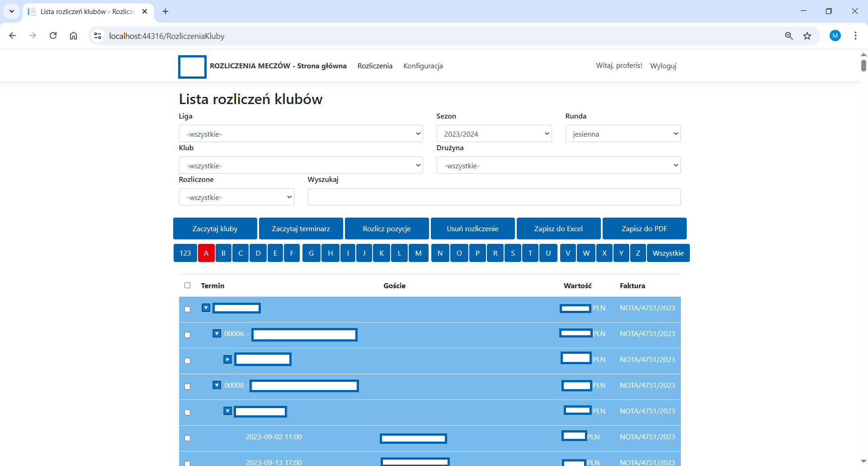Open the Chrome profile avatar M
868x466 pixels.
835,36
